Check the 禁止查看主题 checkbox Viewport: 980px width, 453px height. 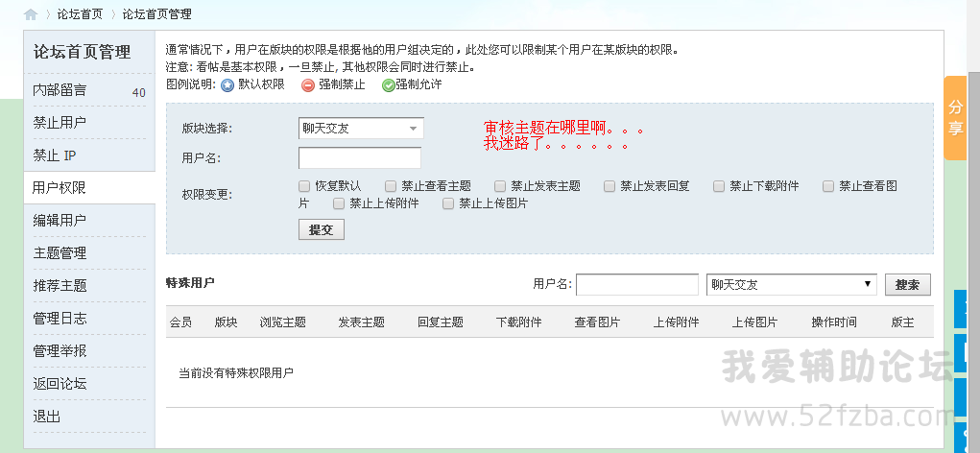click(391, 185)
